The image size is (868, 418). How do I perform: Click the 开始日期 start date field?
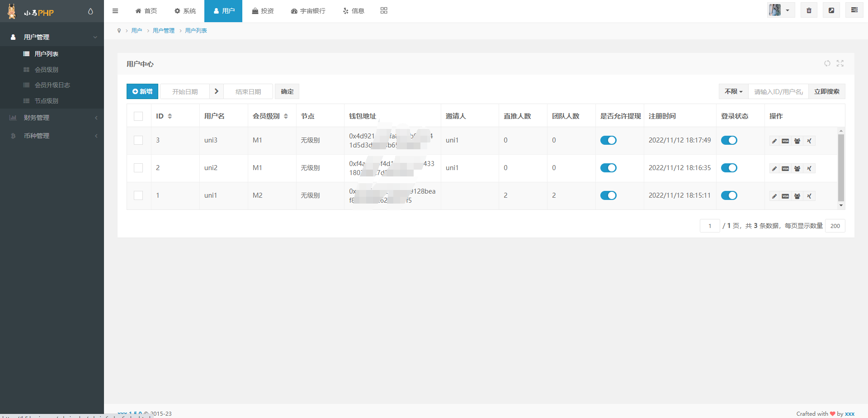point(185,91)
